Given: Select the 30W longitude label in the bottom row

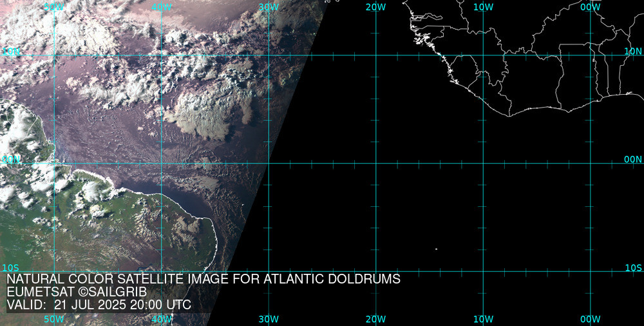Looking at the screenshot, I should click(269, 319).
